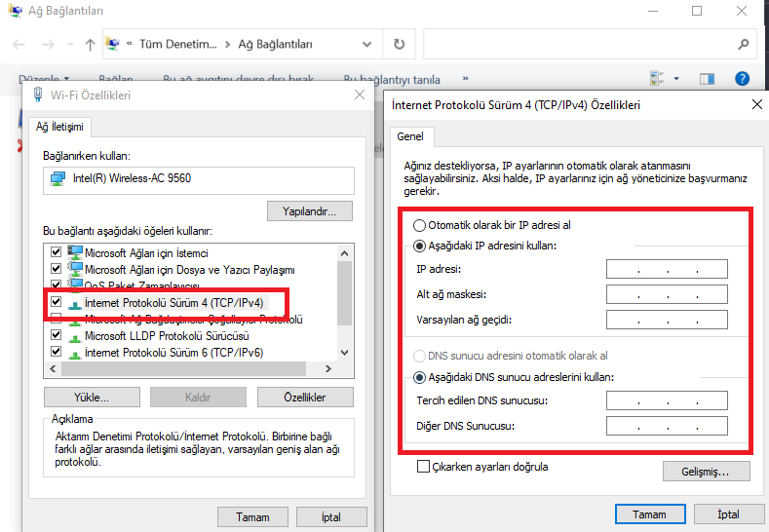Toggle the İnternet Protokolü Sürüm 6 checkbox

pos(56,352)
